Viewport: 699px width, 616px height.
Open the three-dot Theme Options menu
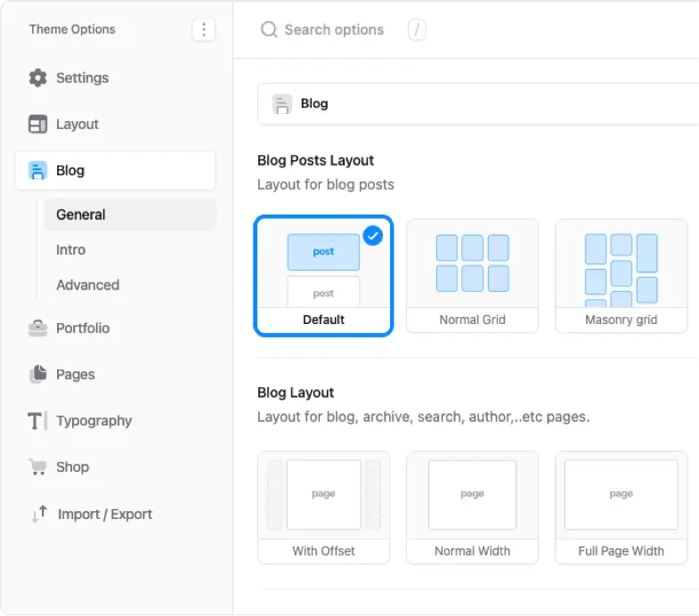pyautogui.click(x=204, y=30)
